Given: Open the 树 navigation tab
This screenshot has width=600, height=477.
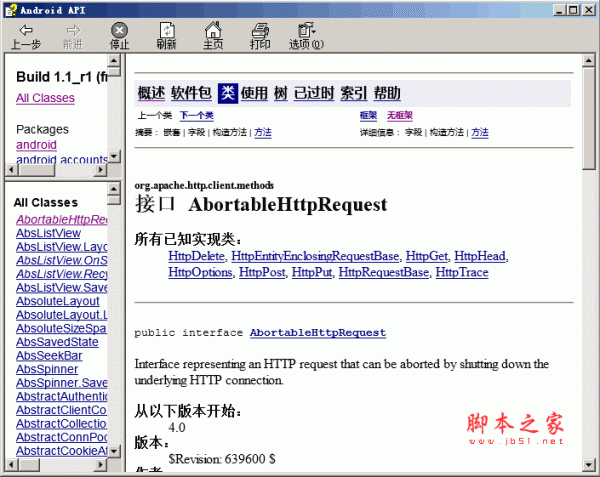Looking at the screenshot, I should point(280,93).
